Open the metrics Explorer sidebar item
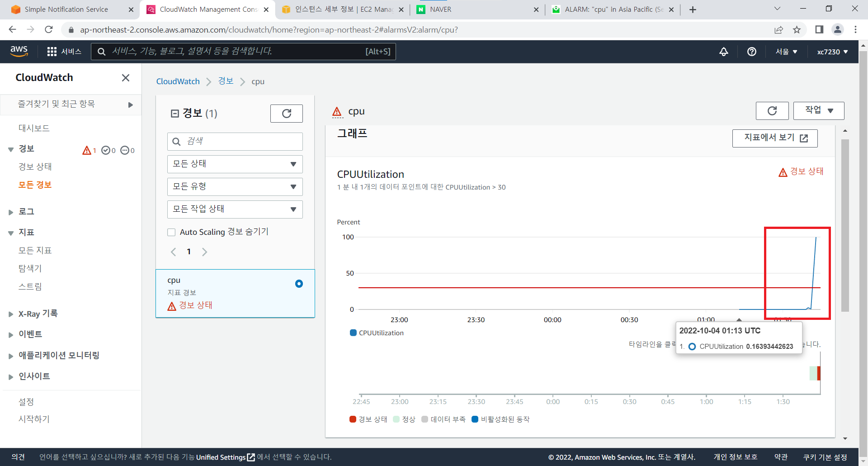Image resolution: width=868 pixels, height=466 pixels. tap(30, 269)
